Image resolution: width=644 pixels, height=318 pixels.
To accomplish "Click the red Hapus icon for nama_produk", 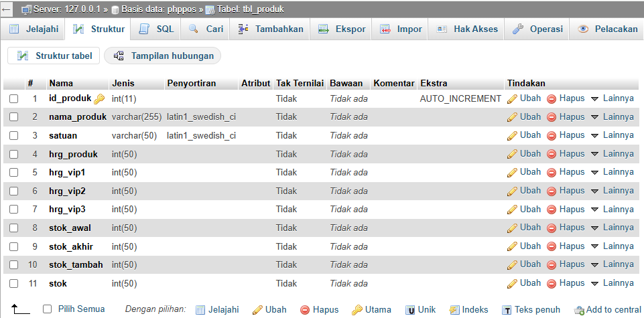I will click(x=552, y=117).
